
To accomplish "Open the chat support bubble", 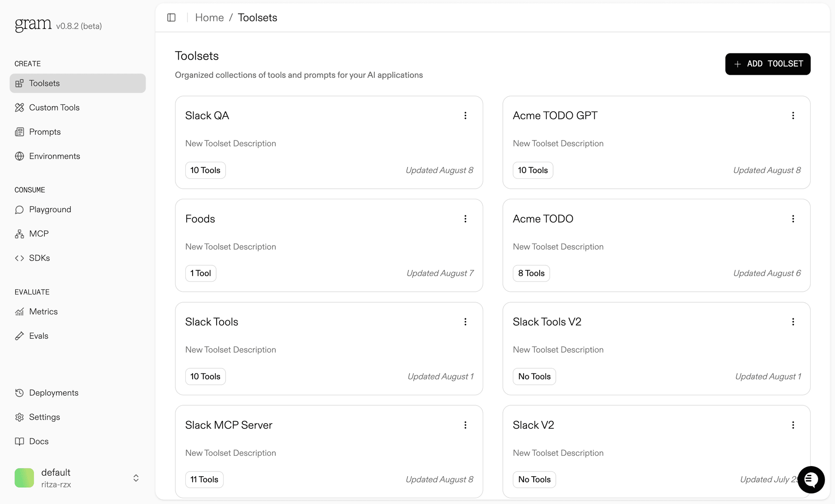I will pos(811,480).
